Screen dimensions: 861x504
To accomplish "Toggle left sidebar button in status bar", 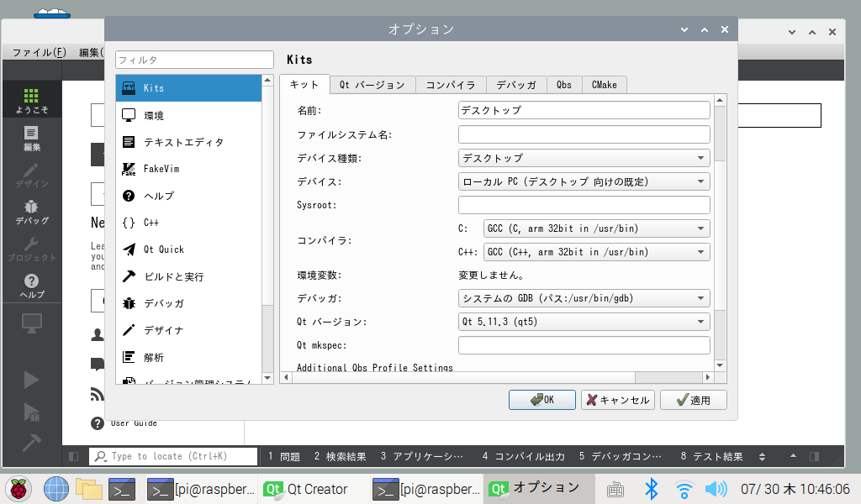I will [x=74, y=456].
